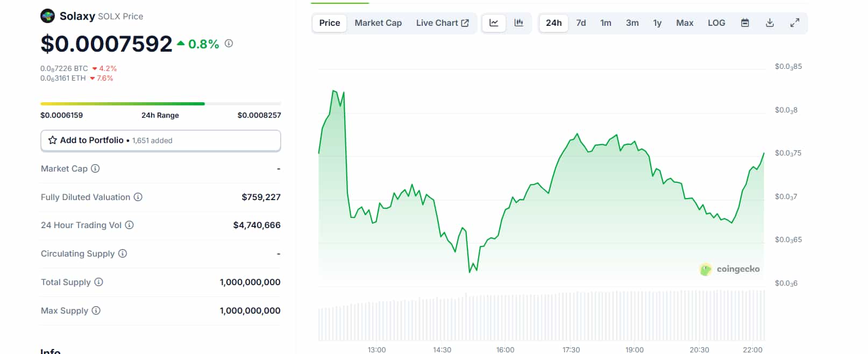This screenshot has width=868, height=354.
Task: Select the 24h time range
Action: 554,23
